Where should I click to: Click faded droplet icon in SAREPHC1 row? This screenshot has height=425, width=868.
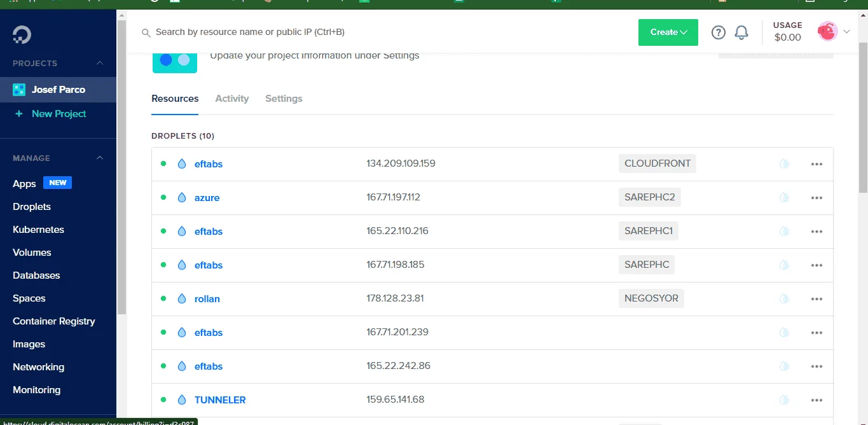[784, 232]
